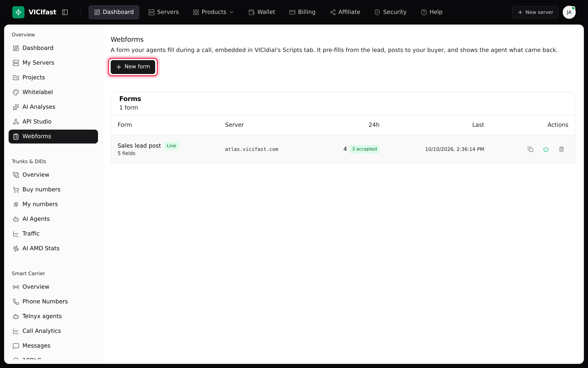This screenshot has width=588, height=368.
Task: Expand the Products dropdown menu
Action: [213, 12]
